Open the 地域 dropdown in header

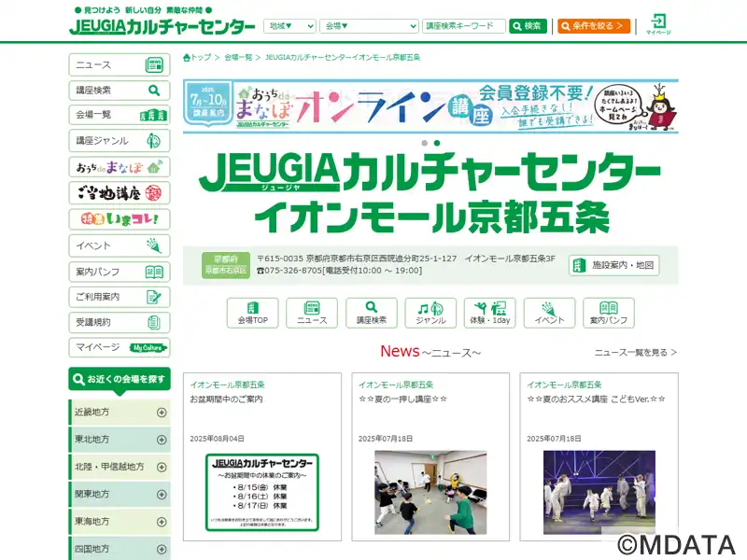coord(289,26)
